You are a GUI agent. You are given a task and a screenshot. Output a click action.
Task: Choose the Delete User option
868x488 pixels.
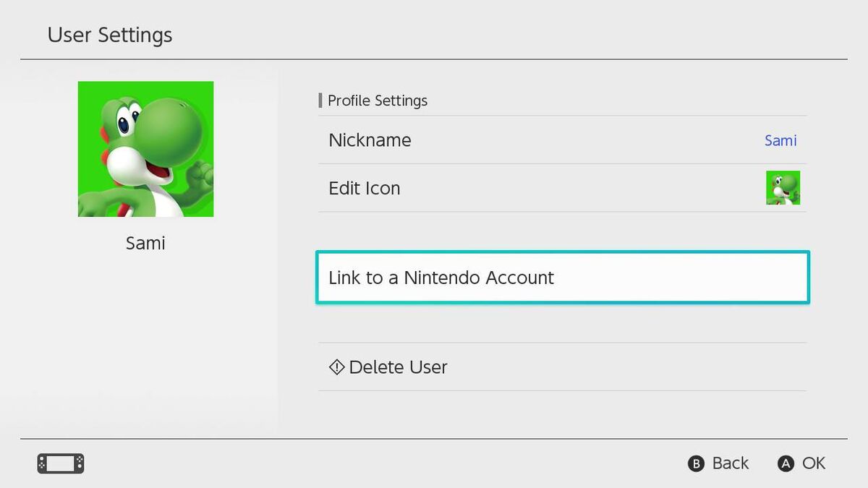(562, 367)
